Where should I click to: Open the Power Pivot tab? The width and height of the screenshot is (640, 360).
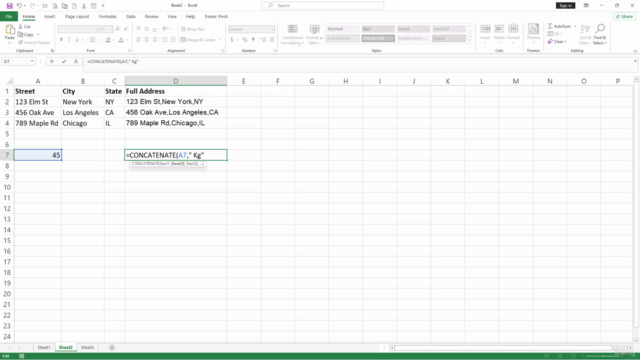point(216,16)
